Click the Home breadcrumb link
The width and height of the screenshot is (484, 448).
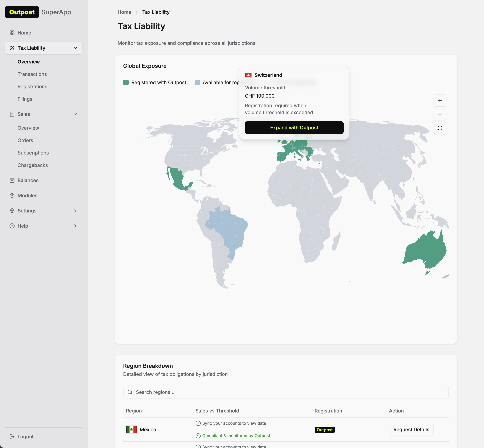124,12
